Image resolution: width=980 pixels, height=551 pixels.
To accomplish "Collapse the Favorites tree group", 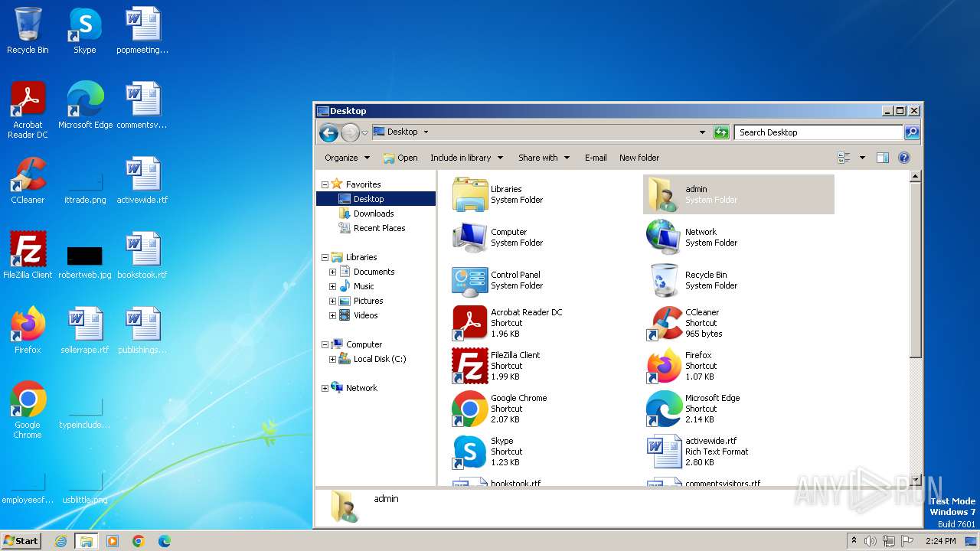I will pyautogui.click(x=325, y=184).
